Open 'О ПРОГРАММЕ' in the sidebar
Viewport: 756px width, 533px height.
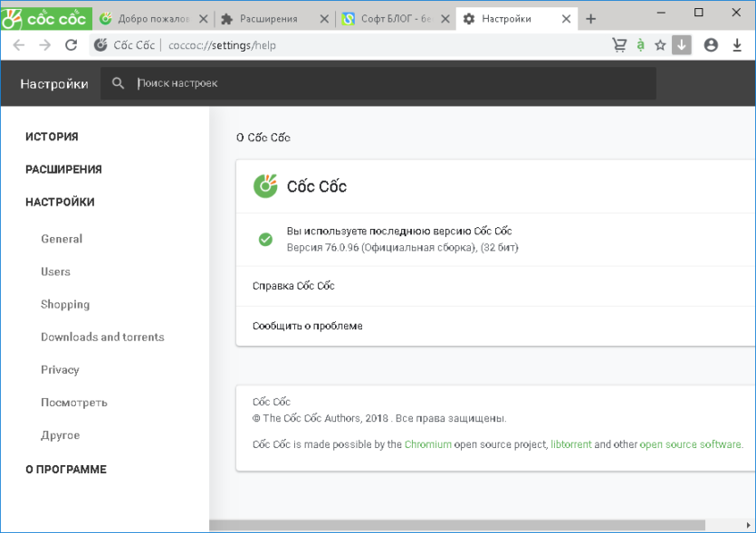tap(66, 470)
